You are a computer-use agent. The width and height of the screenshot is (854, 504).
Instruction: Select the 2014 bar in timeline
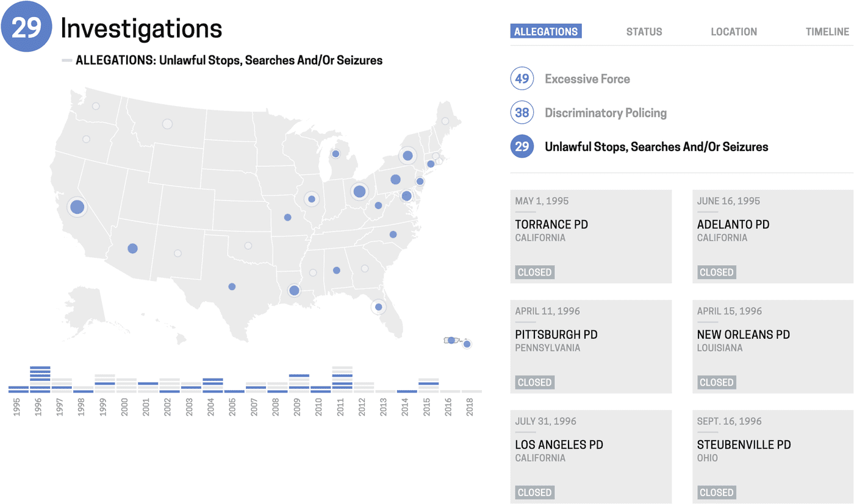click(407, 391)
